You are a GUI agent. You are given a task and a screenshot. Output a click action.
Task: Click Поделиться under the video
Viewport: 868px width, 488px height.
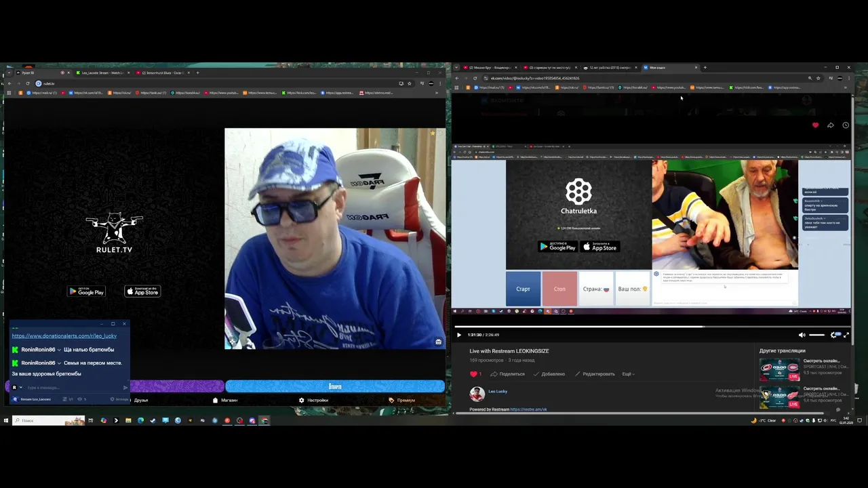[508, 374]
